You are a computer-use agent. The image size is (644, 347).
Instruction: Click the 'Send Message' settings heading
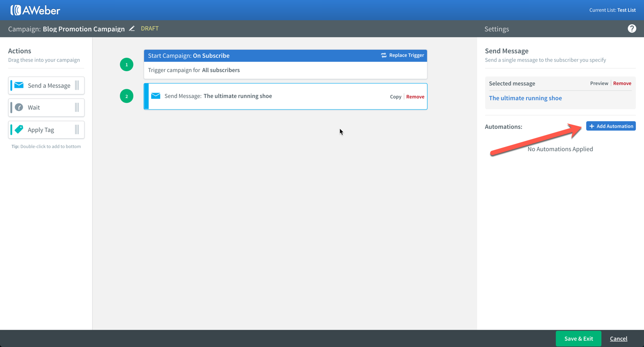pos(507,51)
